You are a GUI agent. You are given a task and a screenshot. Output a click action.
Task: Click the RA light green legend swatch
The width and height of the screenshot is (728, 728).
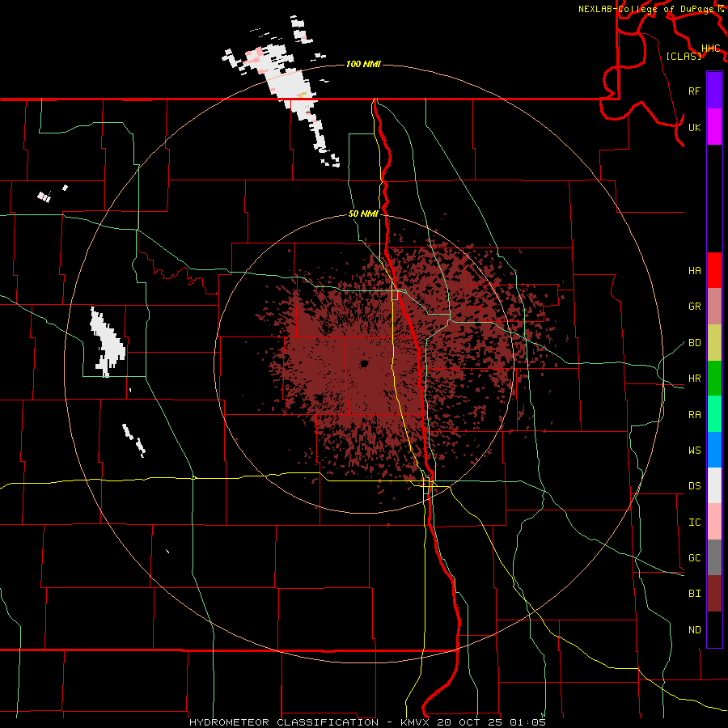pyautogui.click(x=714, y=414)
